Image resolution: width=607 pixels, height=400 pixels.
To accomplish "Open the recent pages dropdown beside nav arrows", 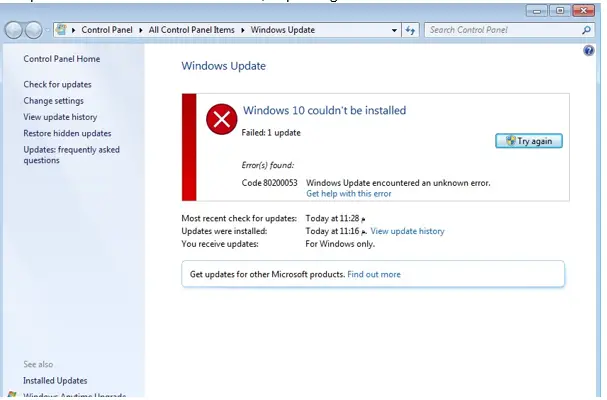I will [x=47, y=30].
